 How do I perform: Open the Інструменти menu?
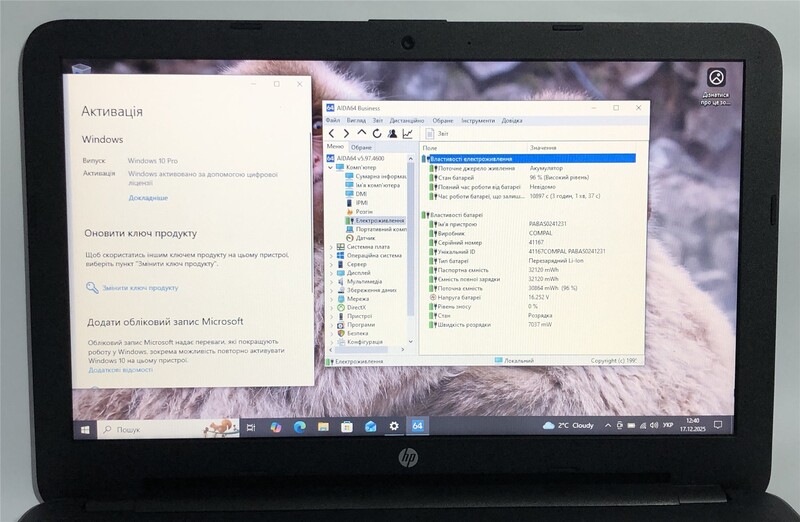tap(478, 120)
